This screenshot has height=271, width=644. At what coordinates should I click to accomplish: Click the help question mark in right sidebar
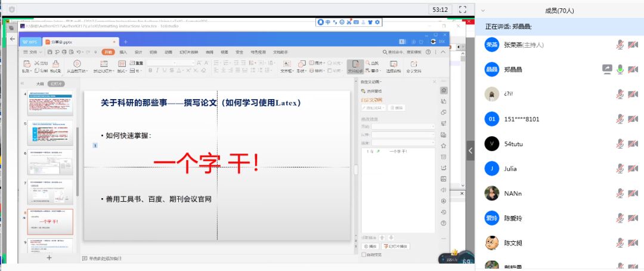point(444,223)
